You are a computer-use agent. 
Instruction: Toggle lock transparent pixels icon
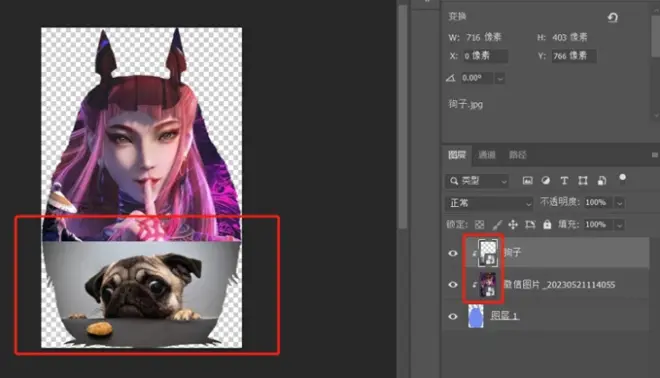479,225
